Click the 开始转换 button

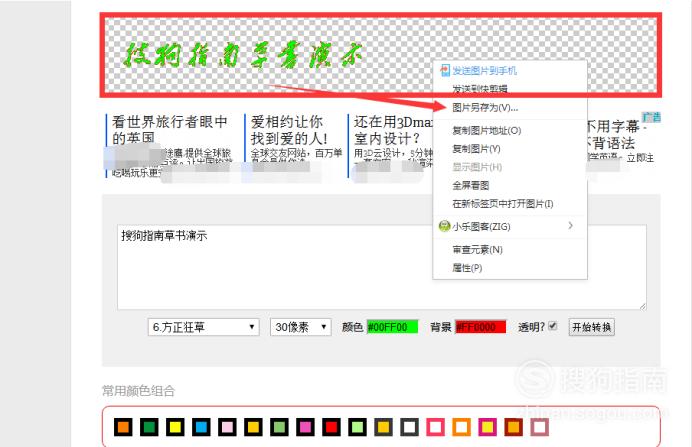(x=591, y=327)
